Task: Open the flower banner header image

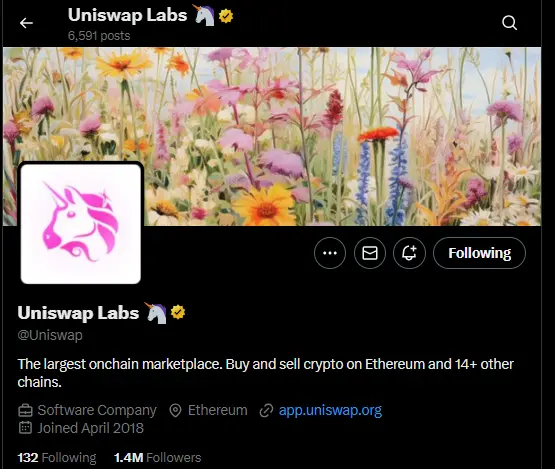Action: pos(272,136)
